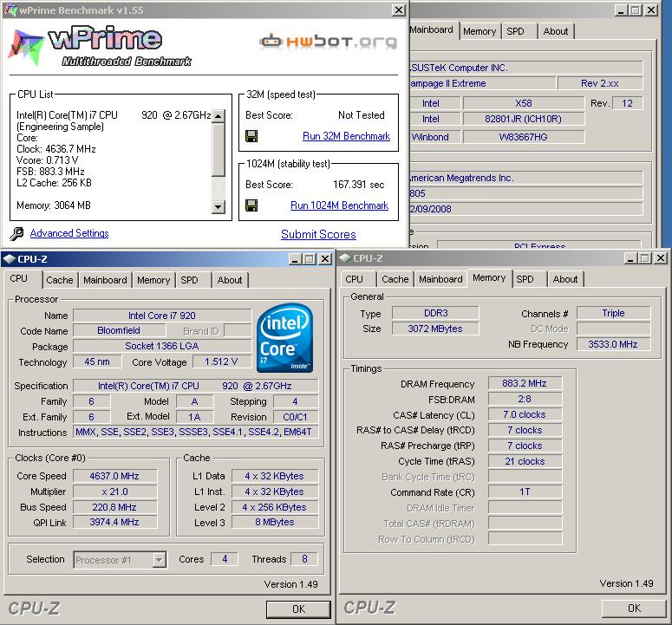
Task: Click the Cycle Time value 21 clocks
Action: tap(525, 461)
